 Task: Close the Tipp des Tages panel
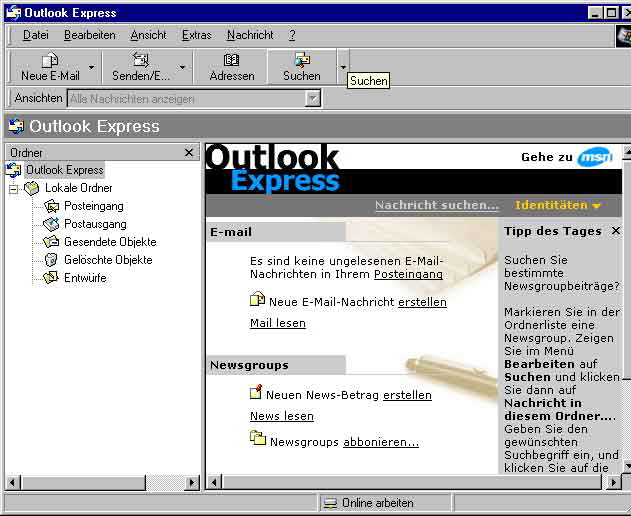click(x=615, y=231)
